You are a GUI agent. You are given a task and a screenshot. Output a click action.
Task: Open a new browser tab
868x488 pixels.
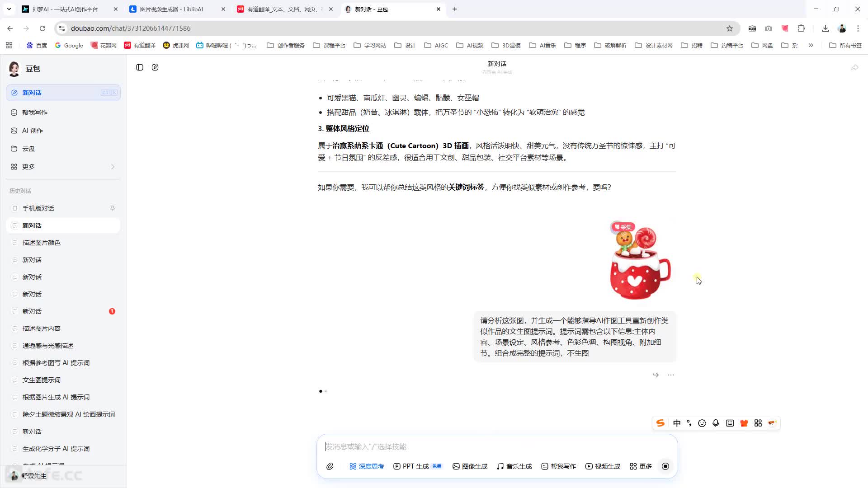[x=455, y=9]
